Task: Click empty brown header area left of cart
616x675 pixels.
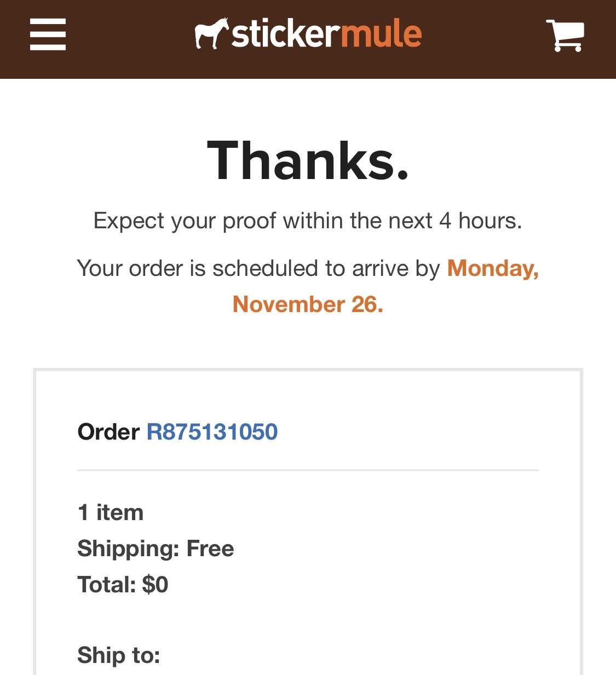Action: tap(482, 38)
